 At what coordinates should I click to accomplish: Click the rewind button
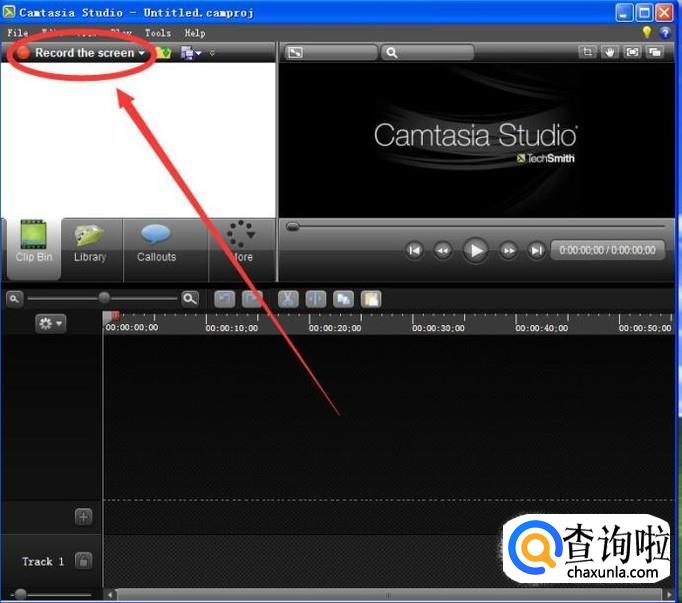pos(442,250)
